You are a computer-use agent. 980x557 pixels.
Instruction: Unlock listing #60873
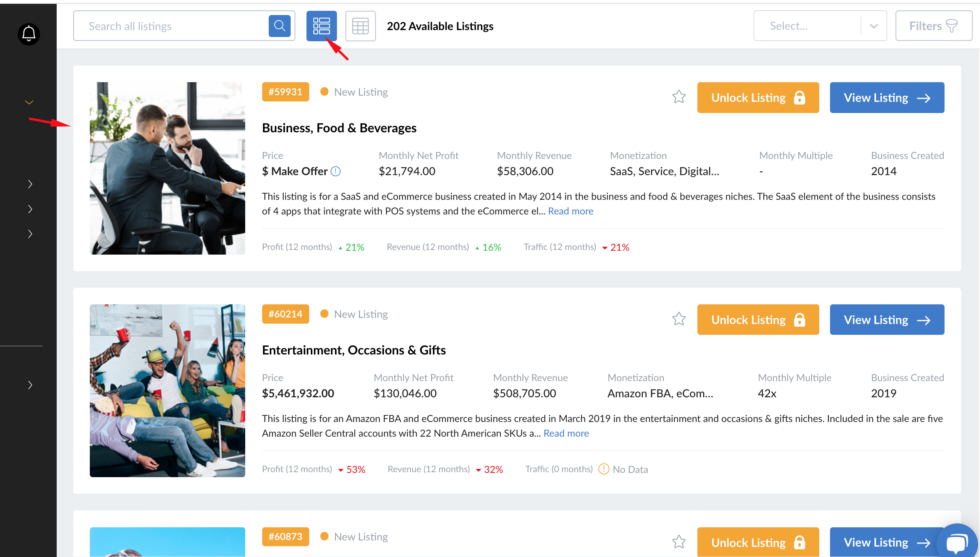tap(758, 542)
